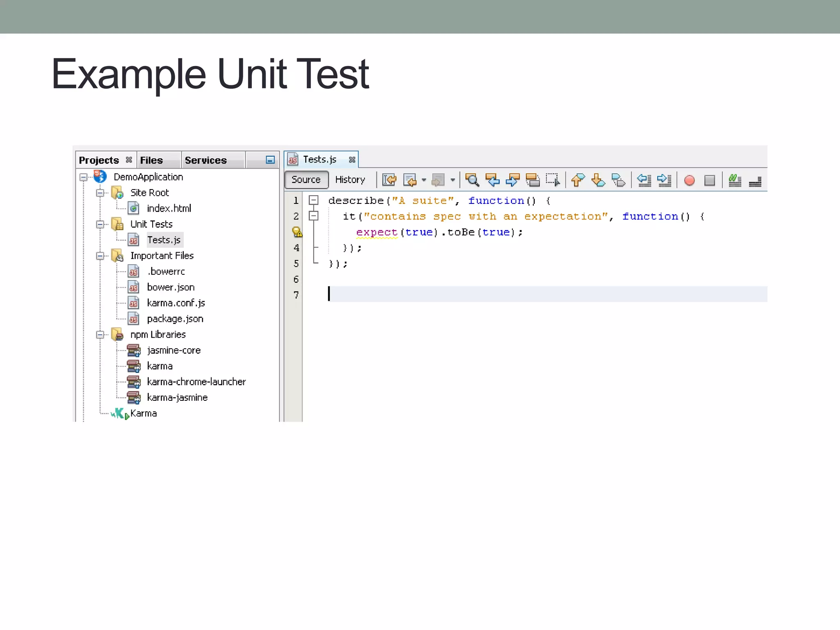Screen dimensions: 840x630
Task: Open the Back history dropdown arrow
Action: [424, 180]
